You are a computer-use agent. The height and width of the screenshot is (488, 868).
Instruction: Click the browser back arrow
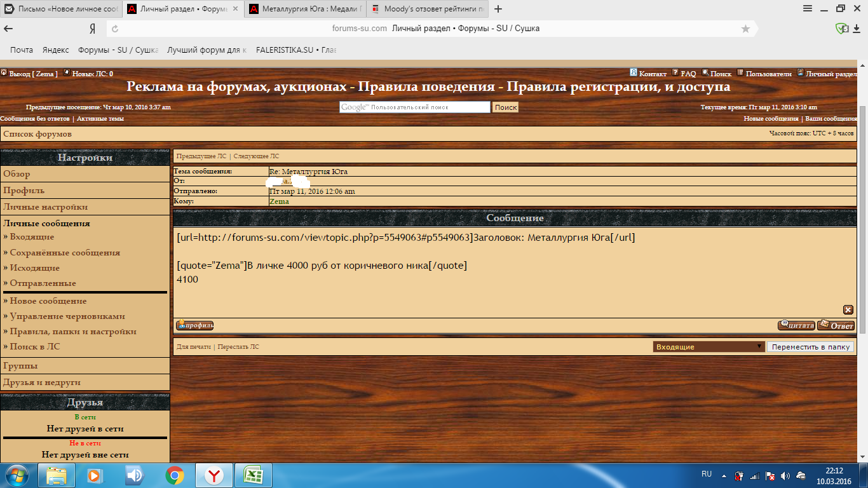(x=9, y=29)
